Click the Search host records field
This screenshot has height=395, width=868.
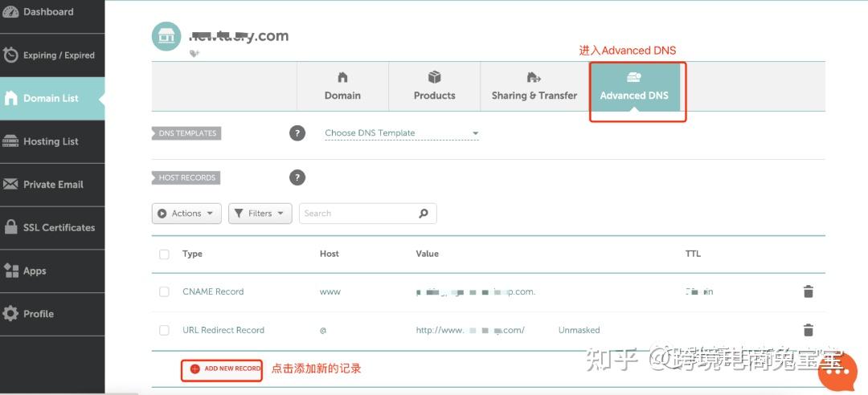(x=358, y=214)
